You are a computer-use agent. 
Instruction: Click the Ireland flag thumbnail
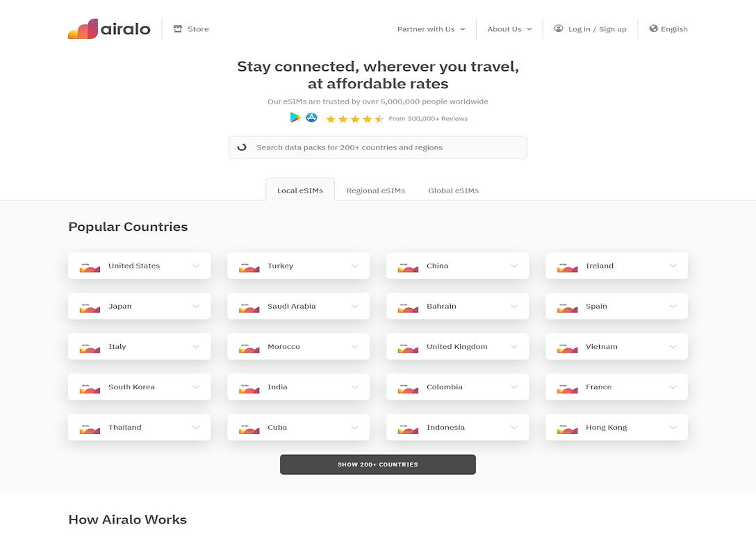[x=567, y=268]
